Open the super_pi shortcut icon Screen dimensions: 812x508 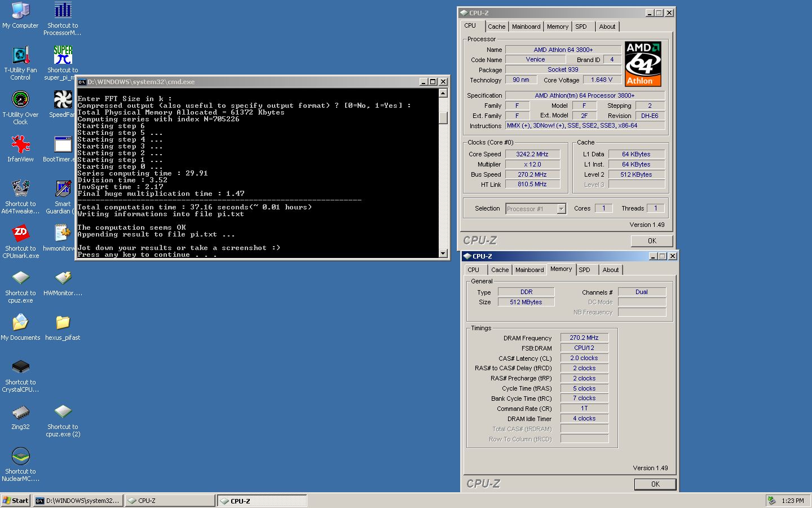coord(63,55)
